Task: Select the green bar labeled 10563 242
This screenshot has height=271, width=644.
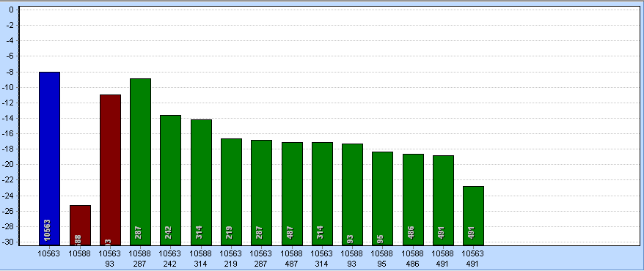Action: (170, 180)
